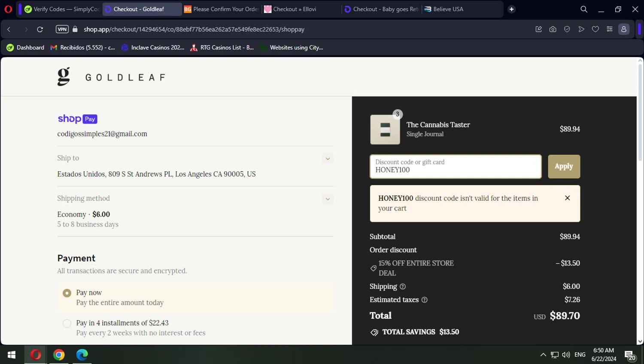Image resolution: width=644 pixels, height=364 pixels.
Task: Launch Microsoft Edge from the taskbar
Action: pos(82,355)
